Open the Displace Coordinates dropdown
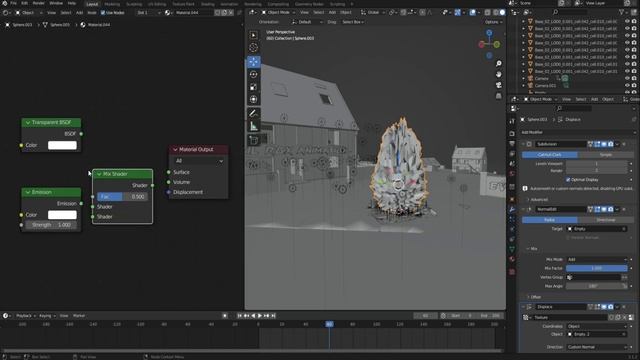The image size is (640, 360). (596, 326)
